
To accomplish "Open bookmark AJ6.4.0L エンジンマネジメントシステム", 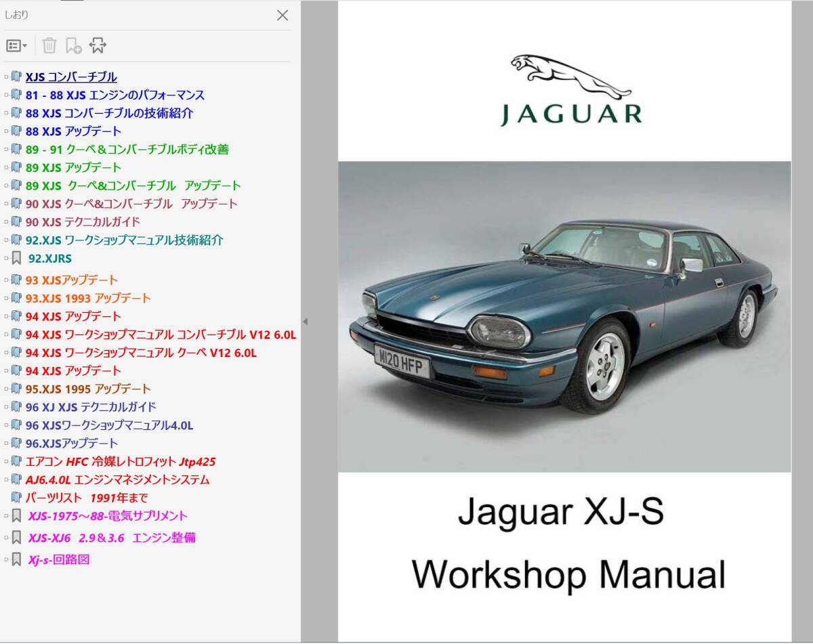I will [118, 480].
